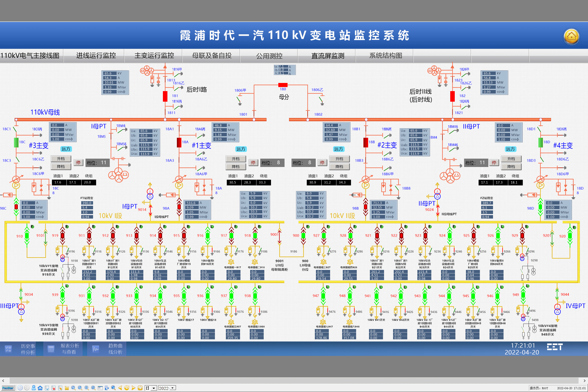
Task: Switch to the 进线运行监控 tab
Action: [96, 55]
